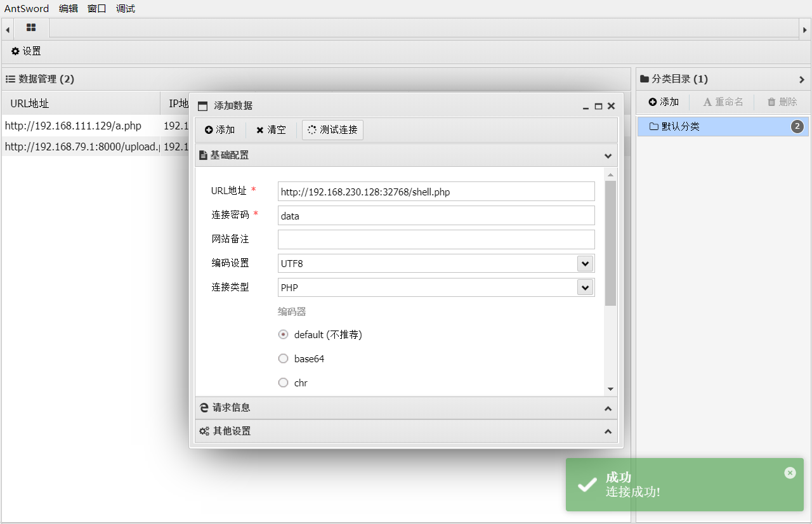Open the home grid tab icon
This screenshot has height=524, width=812.
(x=31, y=28)
